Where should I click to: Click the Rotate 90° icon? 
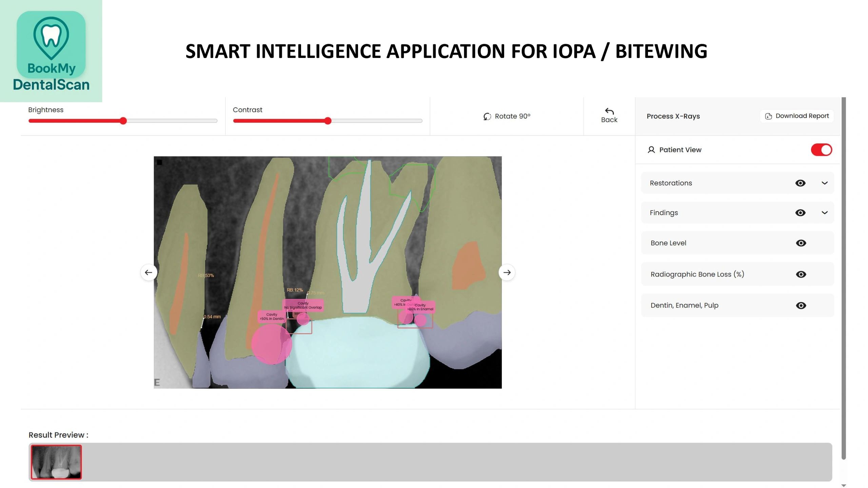pos(487,117)
